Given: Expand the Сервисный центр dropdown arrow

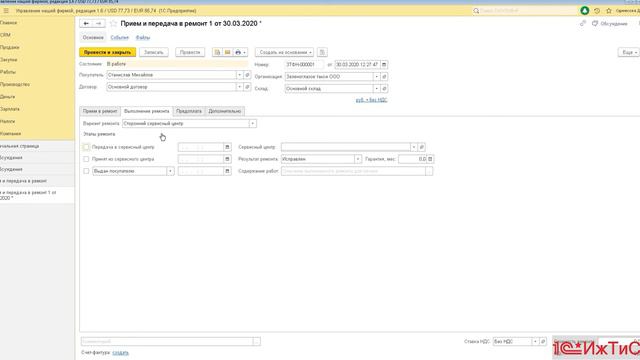Looking at the screenshot, I should [414, 147].
